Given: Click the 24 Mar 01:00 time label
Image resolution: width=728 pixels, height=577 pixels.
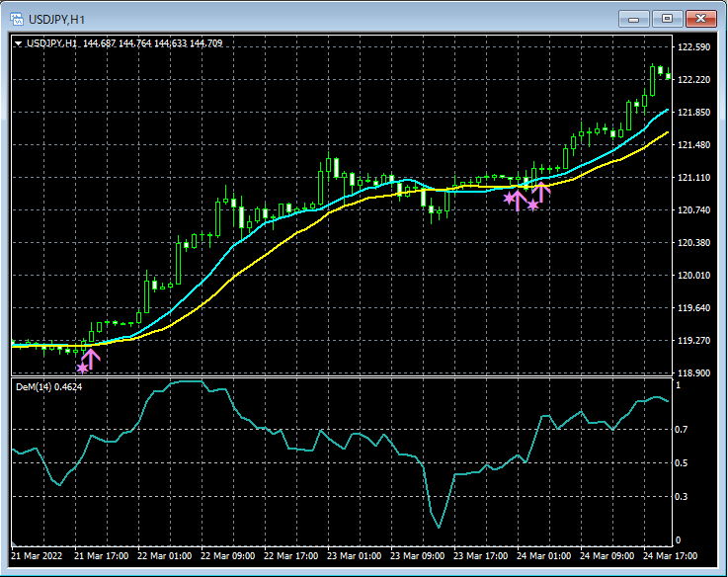Looking at the screenshot, I should 543,555.
